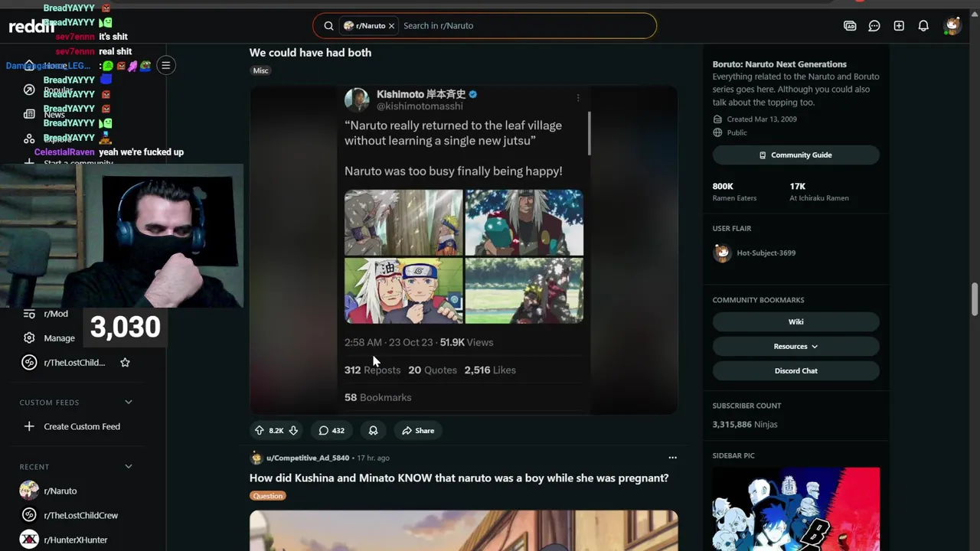Click the create post plus icon
The height and width of the screenshot is (551, 980).
(899, 25)
